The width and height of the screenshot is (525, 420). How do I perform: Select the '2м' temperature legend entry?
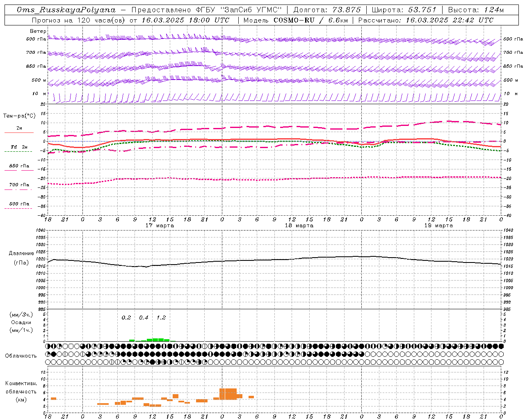19,128
